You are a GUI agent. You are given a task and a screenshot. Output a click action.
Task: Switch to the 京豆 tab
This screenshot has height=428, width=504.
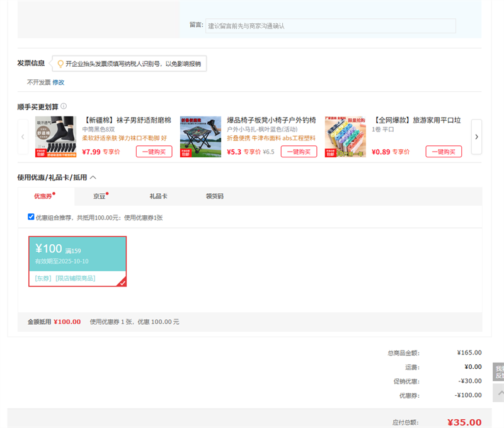(100, 196)
